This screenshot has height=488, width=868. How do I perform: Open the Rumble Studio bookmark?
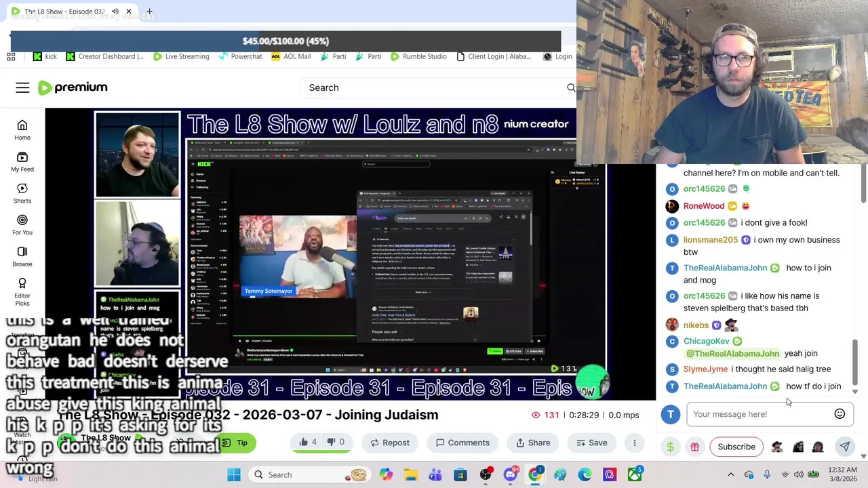click(418, 56)
